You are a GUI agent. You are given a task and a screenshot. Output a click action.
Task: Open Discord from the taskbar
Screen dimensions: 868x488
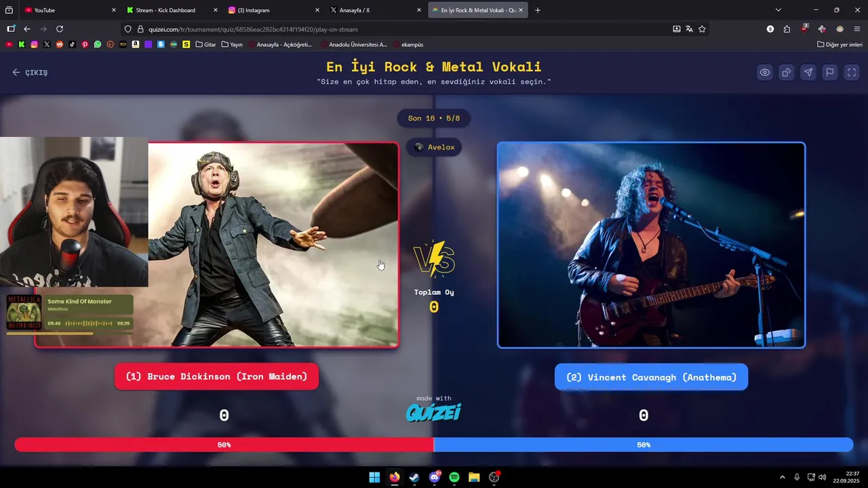pos(435,477)
